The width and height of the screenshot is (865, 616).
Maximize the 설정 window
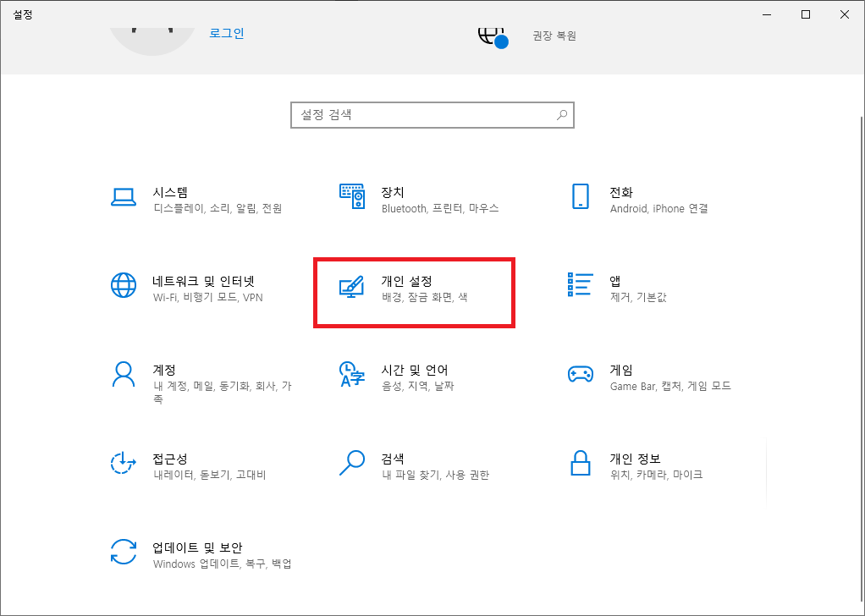pyautogui.click(x=806, y=15)
